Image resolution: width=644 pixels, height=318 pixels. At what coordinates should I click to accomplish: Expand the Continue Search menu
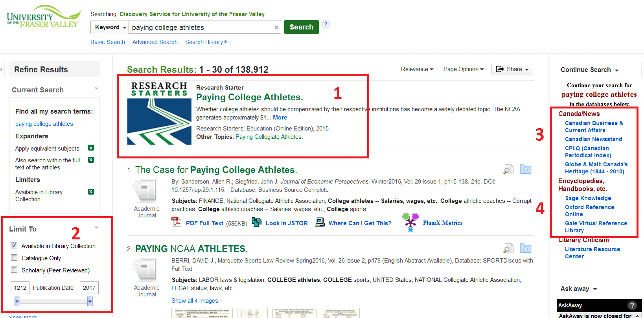pyautogui.click(x=590, y=70)
